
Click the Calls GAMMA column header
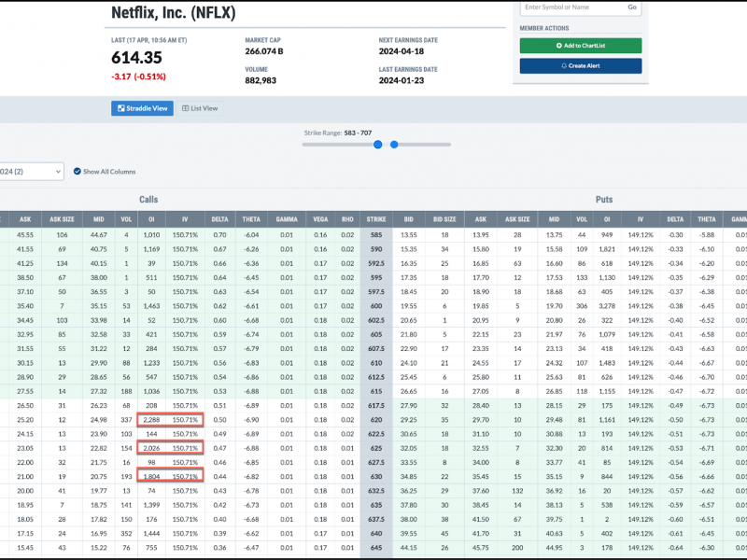(x=287, y=219)
